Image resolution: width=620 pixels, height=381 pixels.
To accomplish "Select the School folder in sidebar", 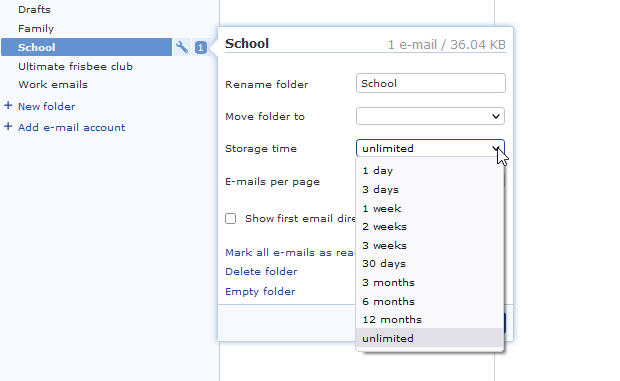I will coord(87,47).
